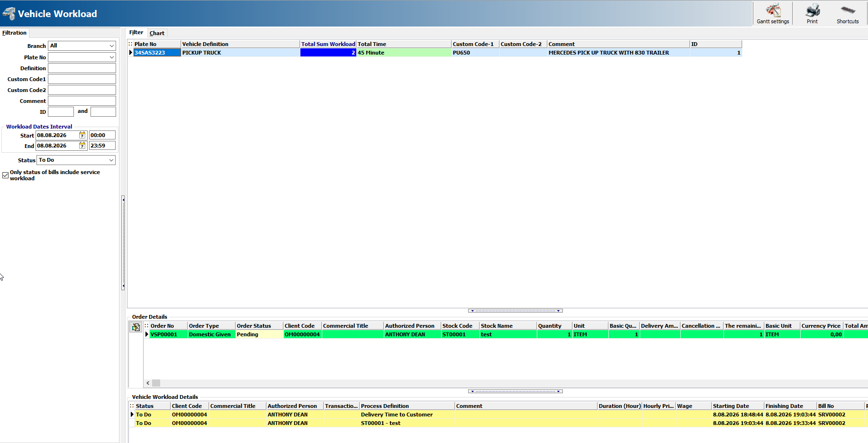Image resolution: width=868 pixels, height=443 pixels.
Task: Collapse the splitter above Vehicle Workload Details
Action: pyautogui.click(x=515, y=391)
